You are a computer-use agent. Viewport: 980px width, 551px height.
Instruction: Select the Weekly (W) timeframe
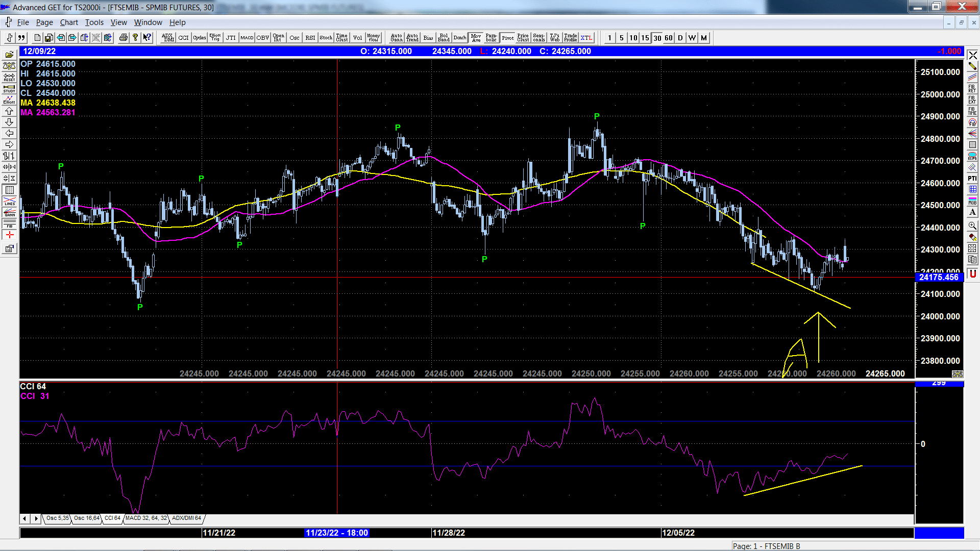(x=692, y=38)
